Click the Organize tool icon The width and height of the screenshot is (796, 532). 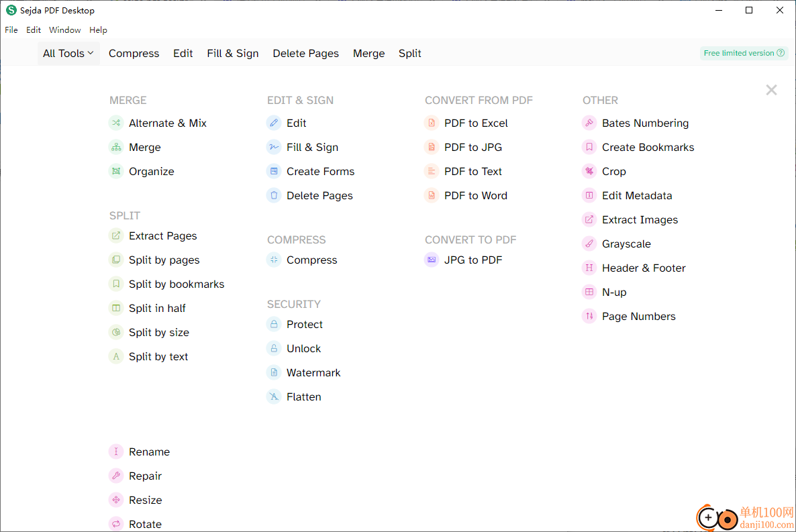[x=116, y=171]
